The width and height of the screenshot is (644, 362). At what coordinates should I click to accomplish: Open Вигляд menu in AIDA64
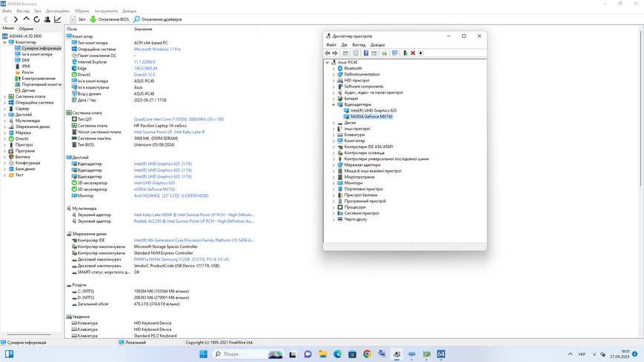click(23, 11)
